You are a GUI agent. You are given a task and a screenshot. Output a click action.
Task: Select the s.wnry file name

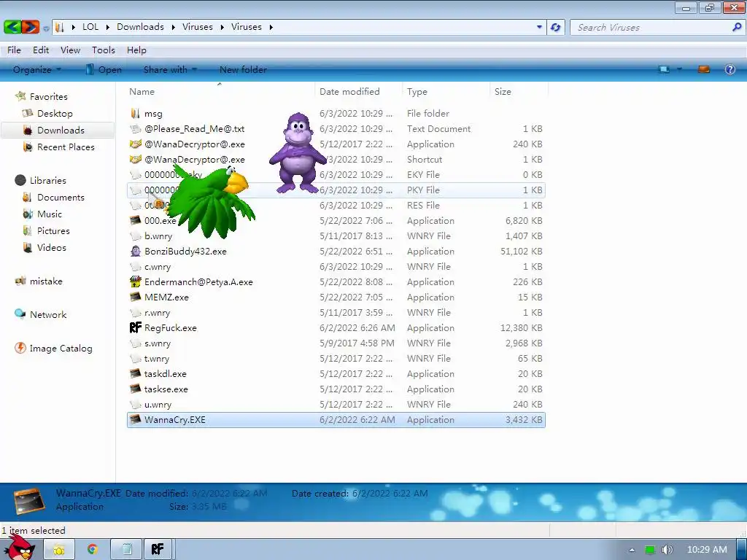pyautogui.click(x=158, y=343)
